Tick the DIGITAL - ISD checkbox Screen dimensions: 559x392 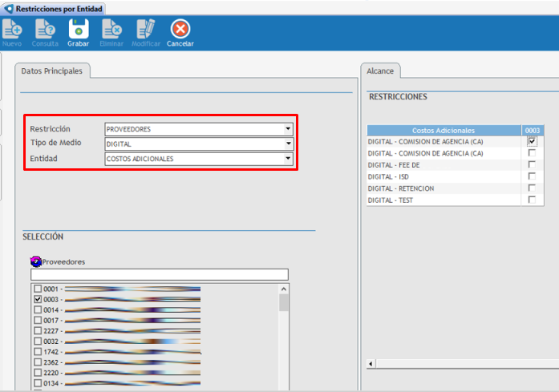coord(532,176)
